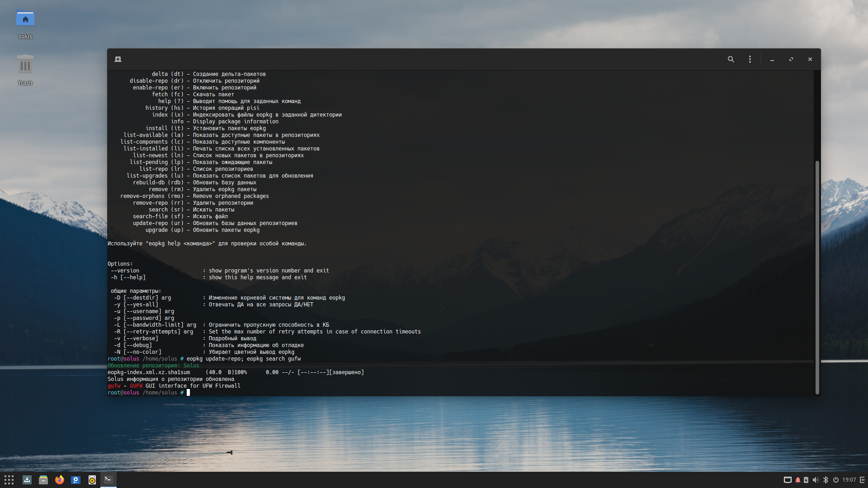Open the battery status indicator
This screenshot has width=868, height=488.
coord(806,480)
